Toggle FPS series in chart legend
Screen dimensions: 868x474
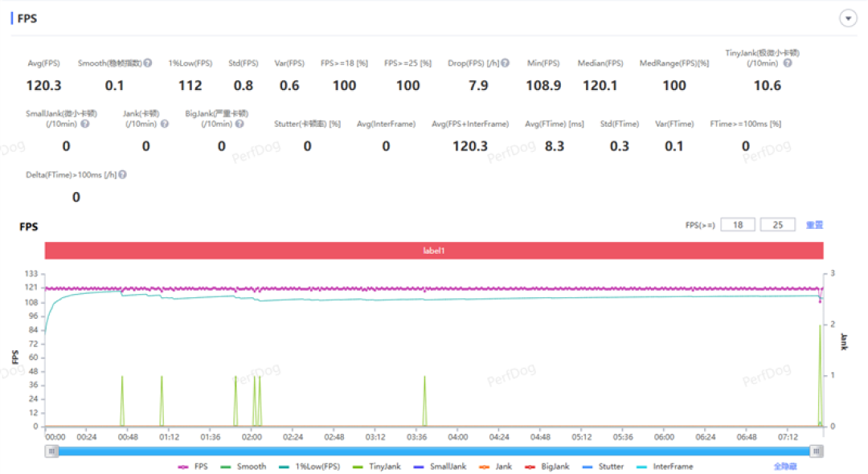193,467
